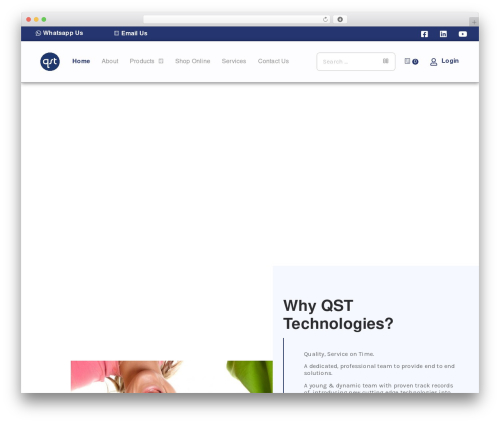Minimize the window with the yellow button
Screen dimensions: 500x423
pyautogui.click(x=36, y=20)
